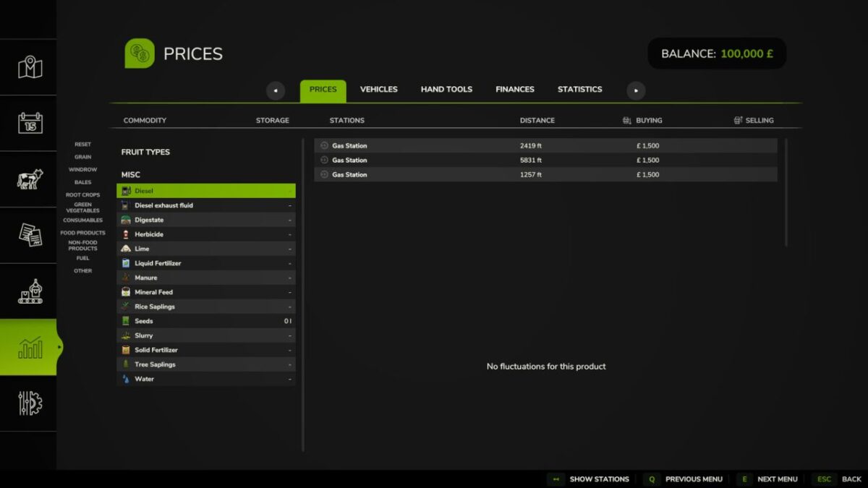Click the Next Menu button
868x488 pixels.
(x=767, y=479)
